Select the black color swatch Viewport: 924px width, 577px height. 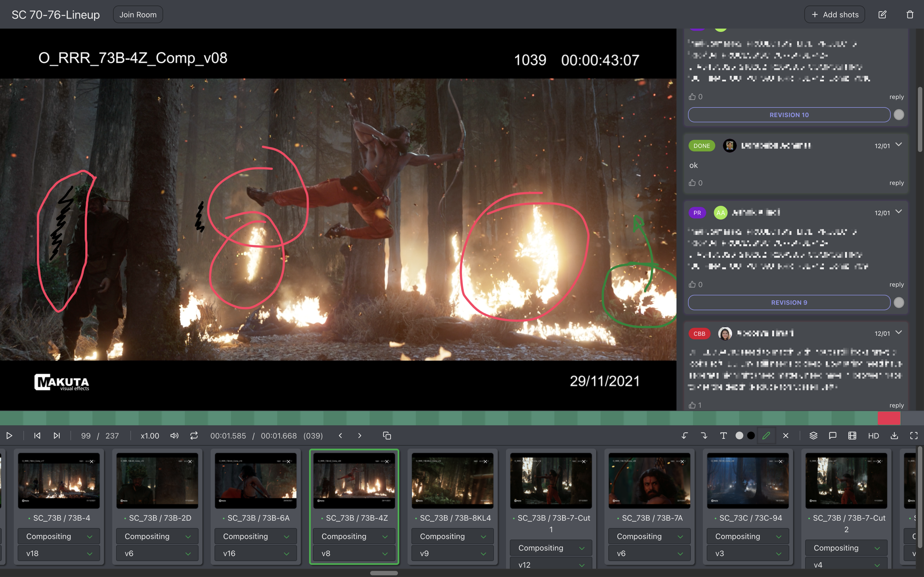[751, 435]
